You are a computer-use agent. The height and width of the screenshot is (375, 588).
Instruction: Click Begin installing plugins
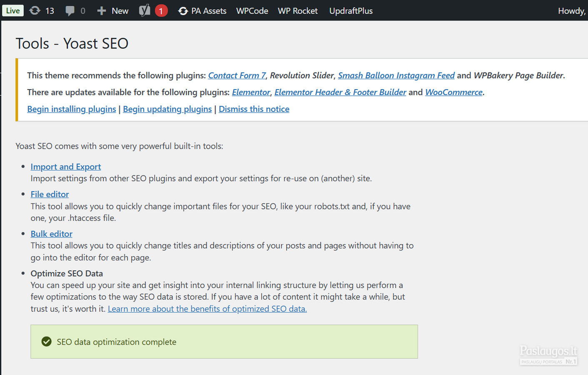[72, 109]
